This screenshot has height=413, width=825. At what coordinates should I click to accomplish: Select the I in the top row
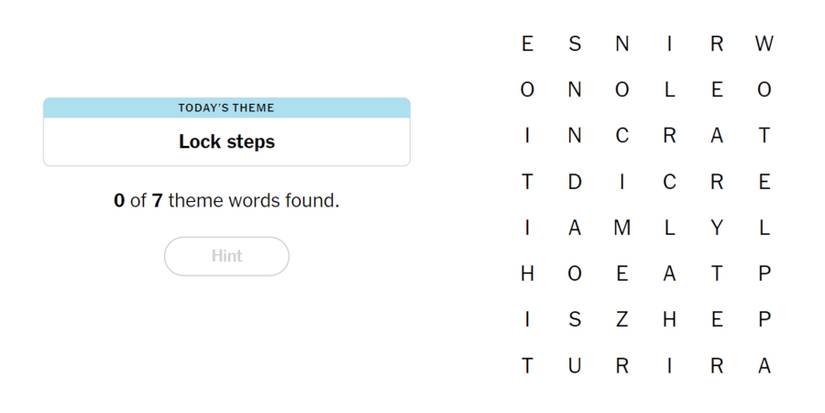[669, 44]
